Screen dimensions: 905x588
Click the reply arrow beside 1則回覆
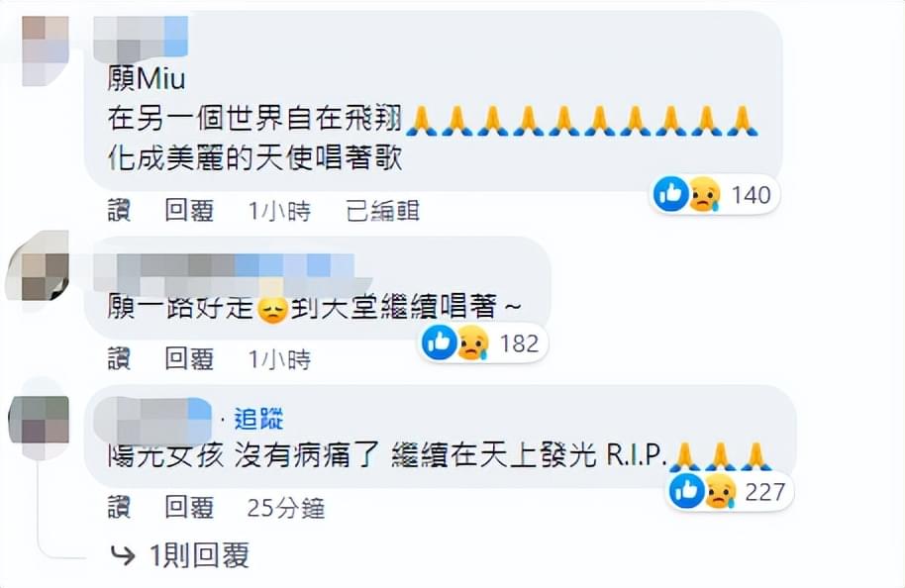pos(123,555)
